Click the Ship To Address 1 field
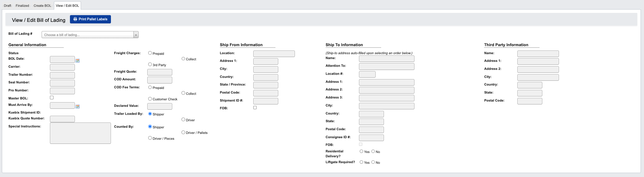644x177 pixels. [387, 82]
